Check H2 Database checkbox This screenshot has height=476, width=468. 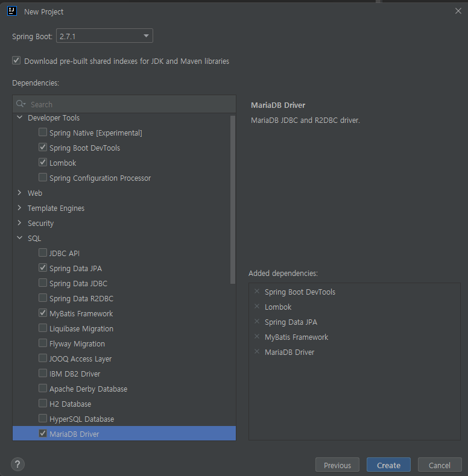click(43, 403)
